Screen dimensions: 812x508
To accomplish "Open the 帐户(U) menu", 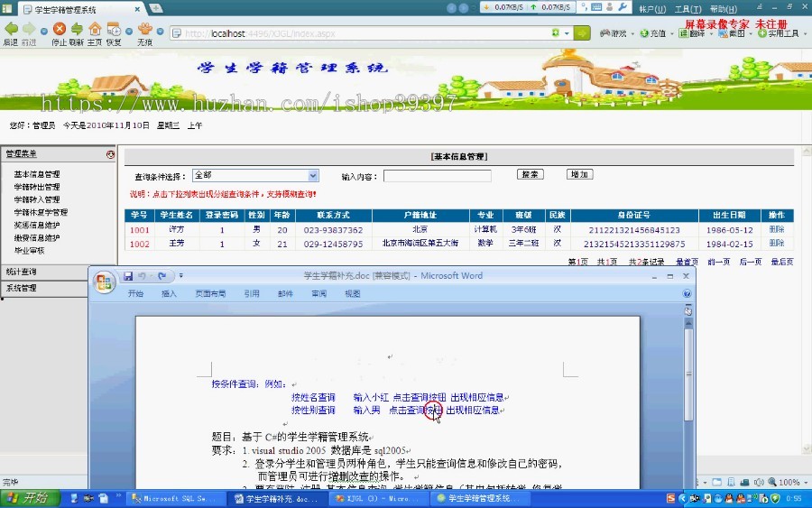I will (x=652, y=9).
